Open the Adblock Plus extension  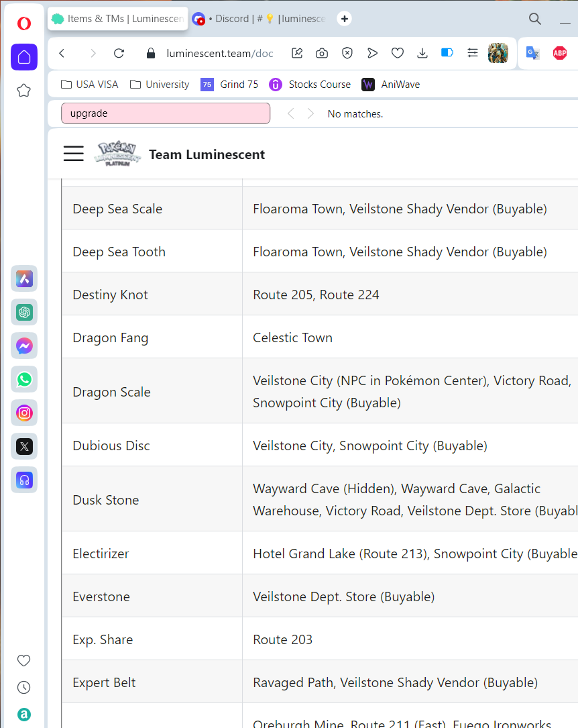pyautogui.click(x=560, y=53)
